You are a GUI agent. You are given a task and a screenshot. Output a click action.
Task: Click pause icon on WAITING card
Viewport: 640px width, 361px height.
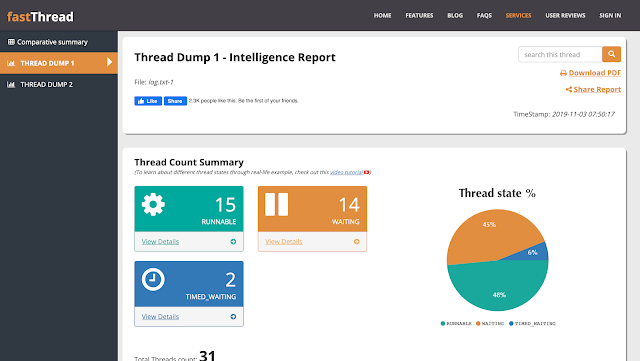(x=276, y=204)
